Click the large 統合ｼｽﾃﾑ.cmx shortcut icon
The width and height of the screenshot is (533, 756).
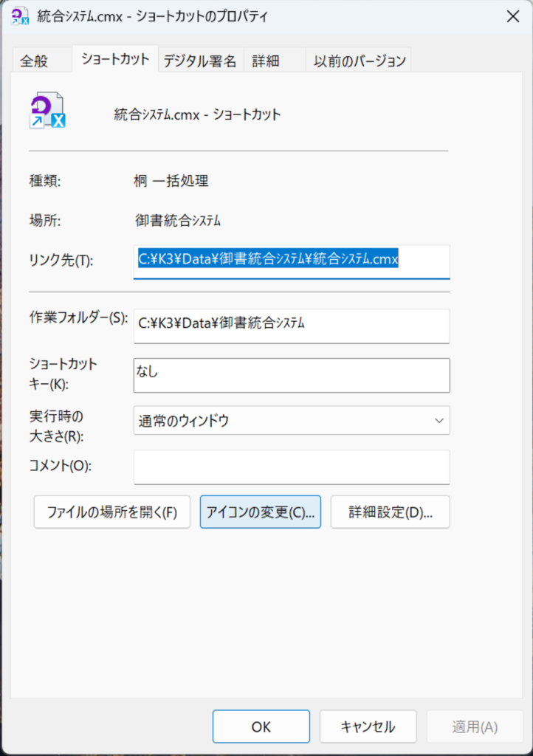pos(48,112)
